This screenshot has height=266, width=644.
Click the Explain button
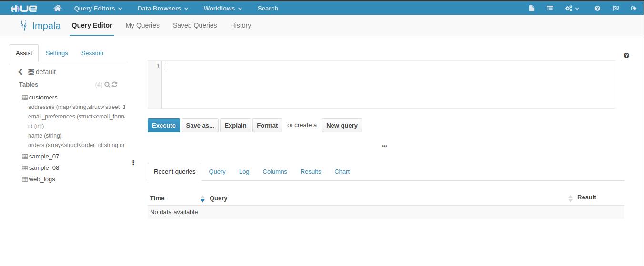point(235,126)
